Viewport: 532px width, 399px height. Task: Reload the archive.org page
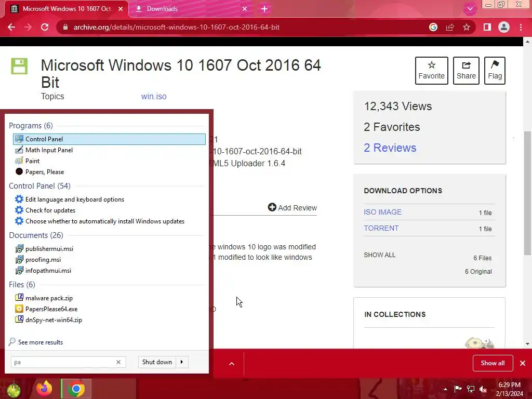coord(45,27)
